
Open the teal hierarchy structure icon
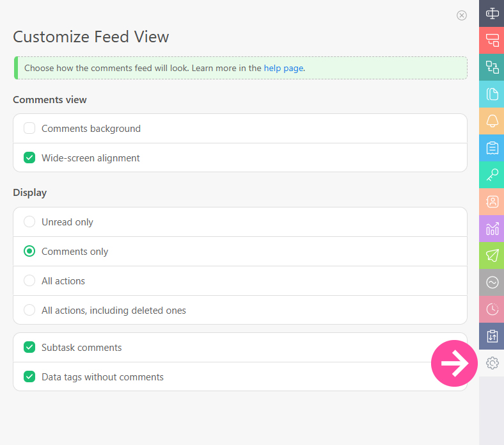pyautogui.click(x=492, y=67)
